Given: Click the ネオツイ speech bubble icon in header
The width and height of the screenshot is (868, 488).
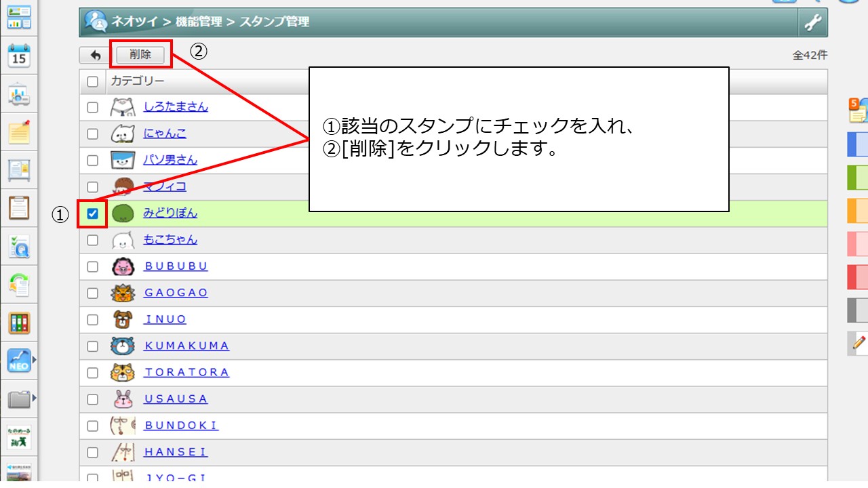Looking at the screenshot, I should (x=96, y=22).
